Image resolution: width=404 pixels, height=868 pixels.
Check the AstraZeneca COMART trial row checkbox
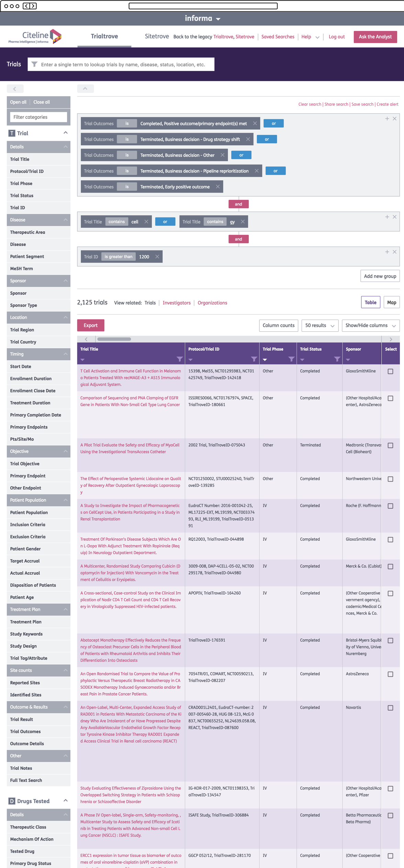tap(390, 674)
